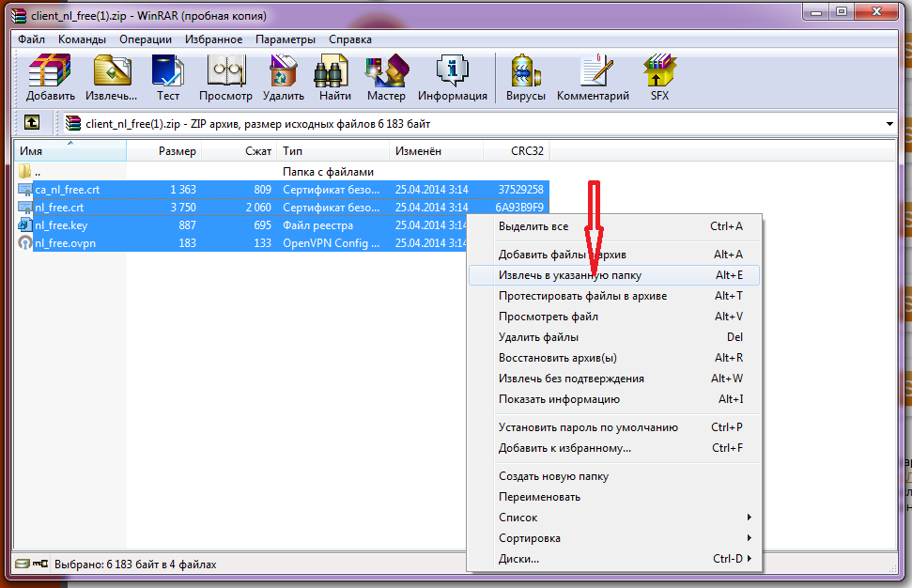Click the drive icon in status bar
This screenshot has height=588, width=912.
[x=23, y=564]
